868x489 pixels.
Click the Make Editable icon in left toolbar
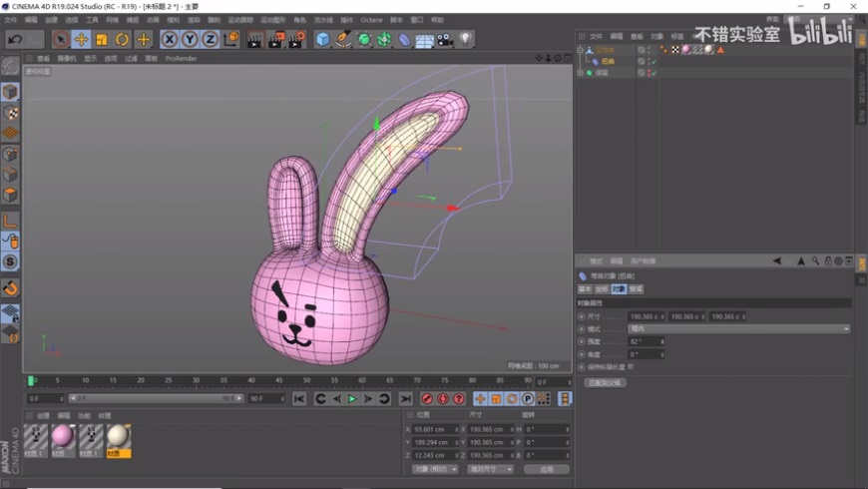coord(10,66)
